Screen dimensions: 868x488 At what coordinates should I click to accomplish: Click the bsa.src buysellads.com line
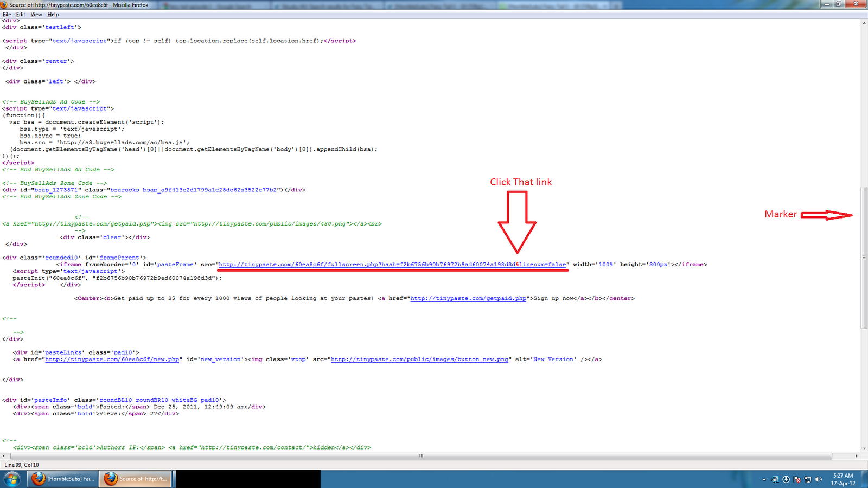click(x=105, y=143)
